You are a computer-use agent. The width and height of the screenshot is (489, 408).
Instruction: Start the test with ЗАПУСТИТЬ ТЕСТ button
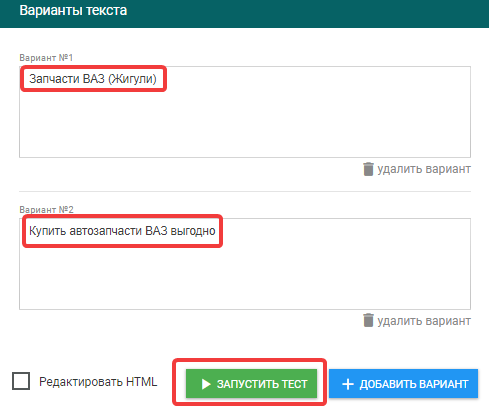(x=251, y=384)
